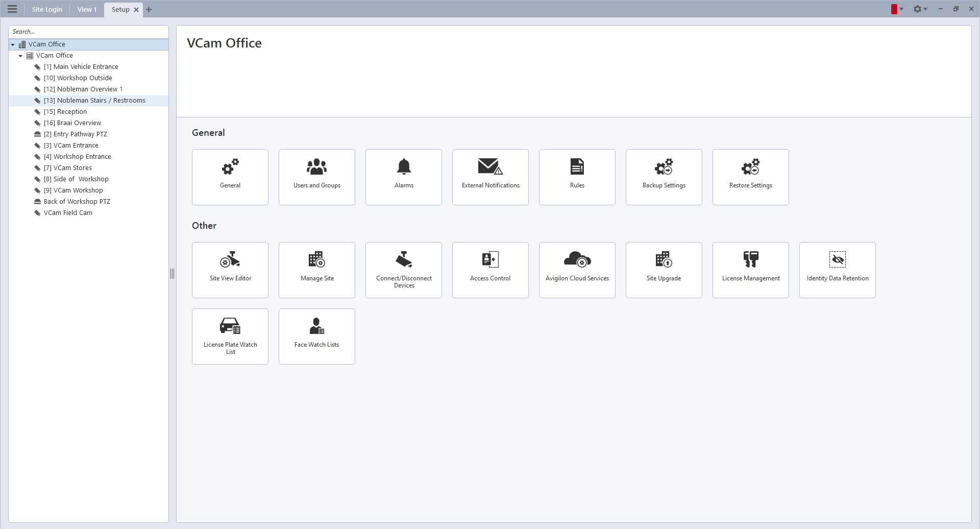Open Site Upgrade

[x=664, y=270]
